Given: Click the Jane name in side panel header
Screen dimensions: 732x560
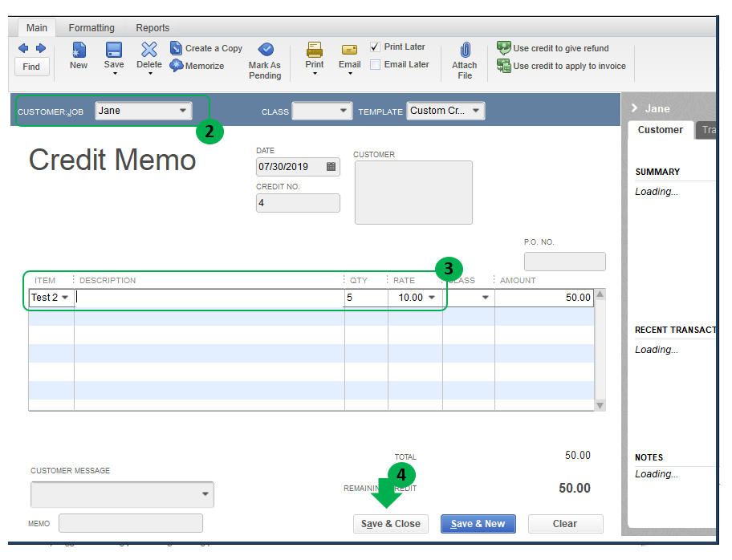Looking at the screenshot, I should 657,109.
